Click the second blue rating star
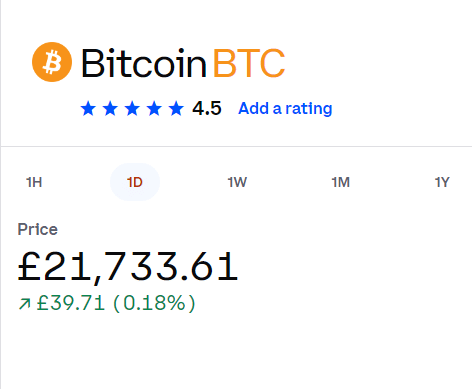 pyautogui.click(x=110, y=109)
